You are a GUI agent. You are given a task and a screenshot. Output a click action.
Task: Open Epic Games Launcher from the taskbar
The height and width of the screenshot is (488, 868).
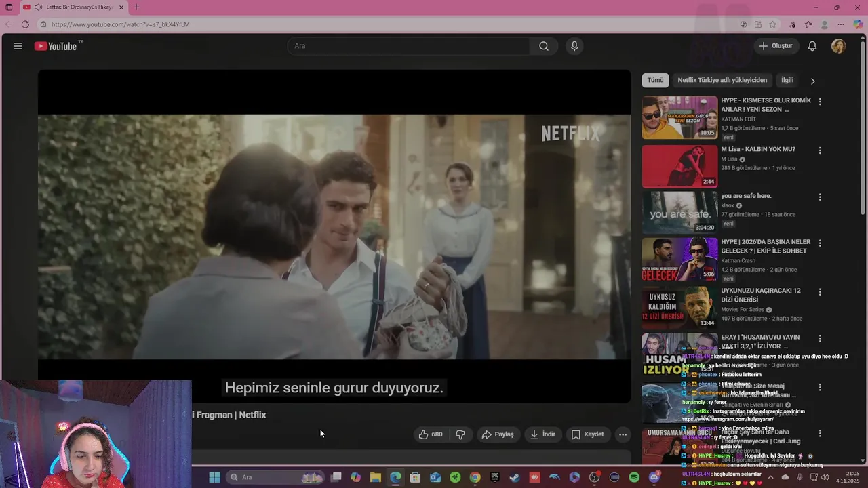pos(495,477)
